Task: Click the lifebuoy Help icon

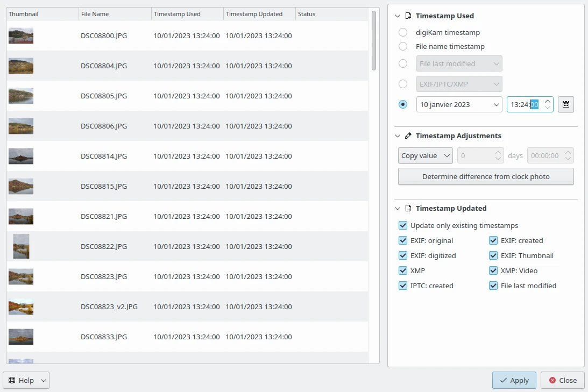Action: click(12, 380)
